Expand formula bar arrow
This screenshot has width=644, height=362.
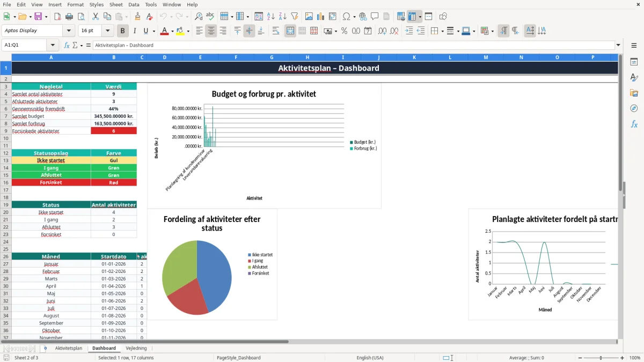point(618,45)
